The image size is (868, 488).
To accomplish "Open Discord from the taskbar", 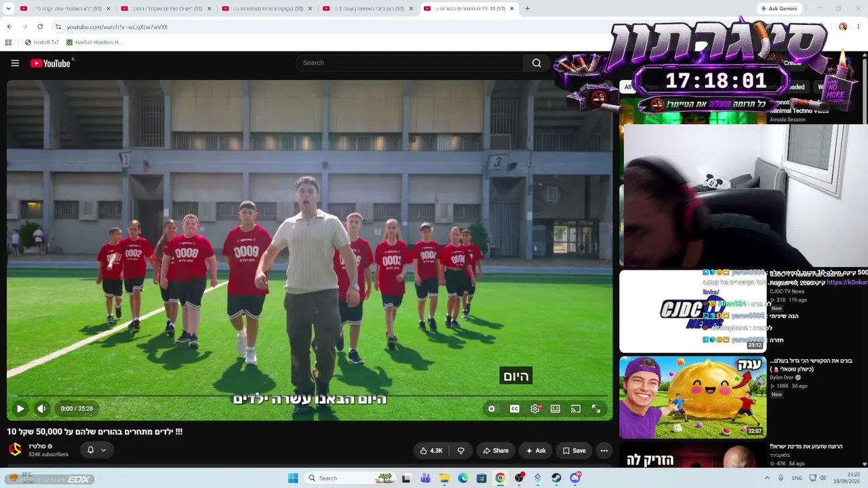I will (x=575, y=479).
